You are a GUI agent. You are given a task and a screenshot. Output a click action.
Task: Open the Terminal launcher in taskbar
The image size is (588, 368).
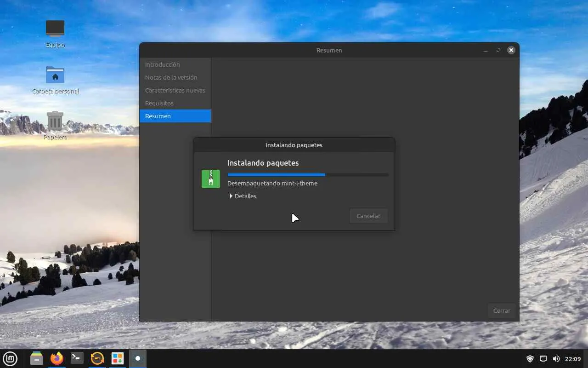77,358
